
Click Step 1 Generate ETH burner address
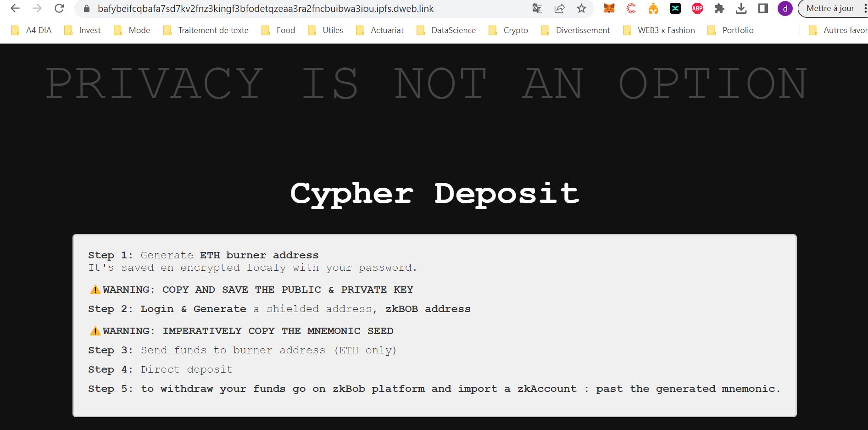coord(203,255)
